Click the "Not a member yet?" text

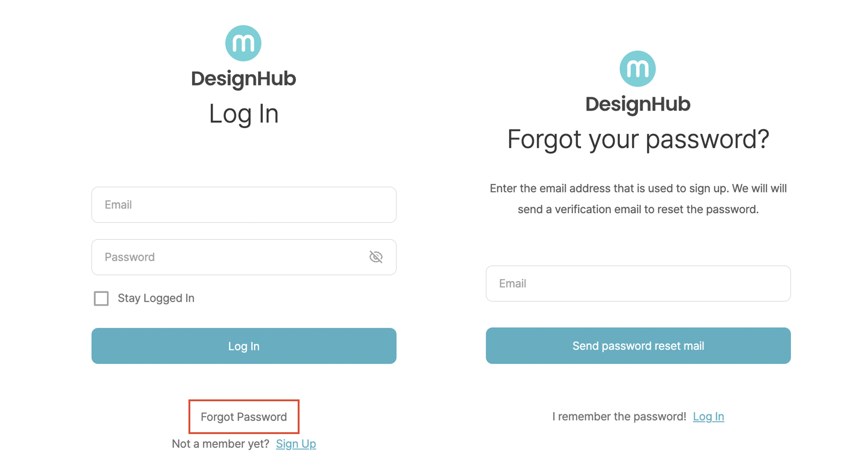(x=220, y=444)
